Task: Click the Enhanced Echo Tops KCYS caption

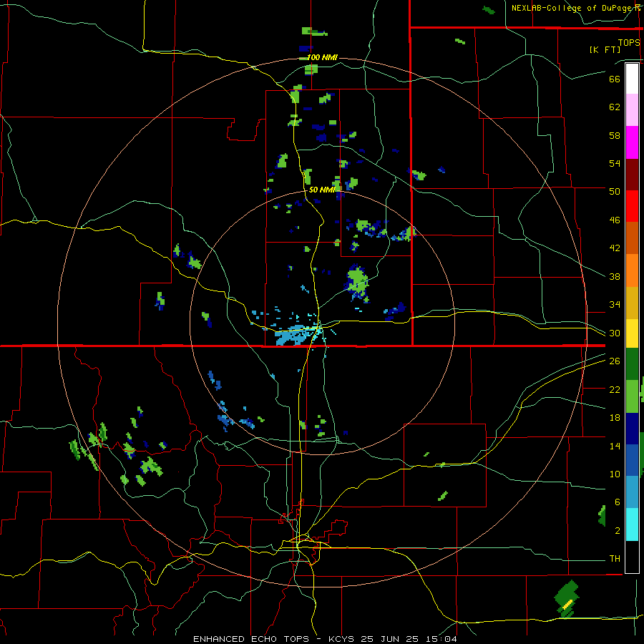Action: (x=325, y=639)
